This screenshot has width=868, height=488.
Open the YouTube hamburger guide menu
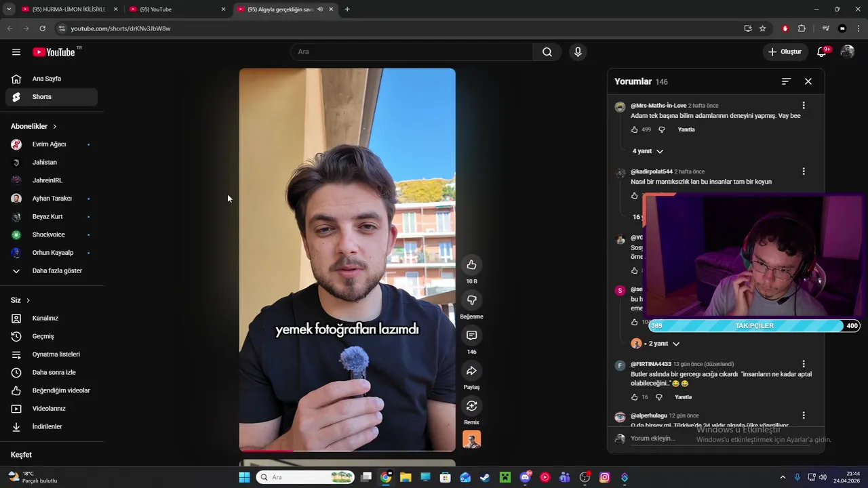pyautogui.click(x=16, y=52)
